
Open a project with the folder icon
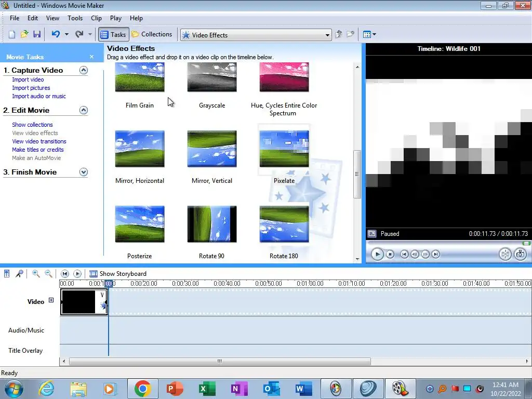click(24, 34)
